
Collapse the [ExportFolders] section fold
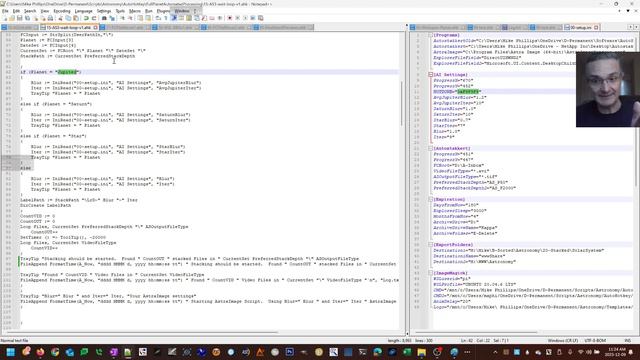click(x=430, y=244)
